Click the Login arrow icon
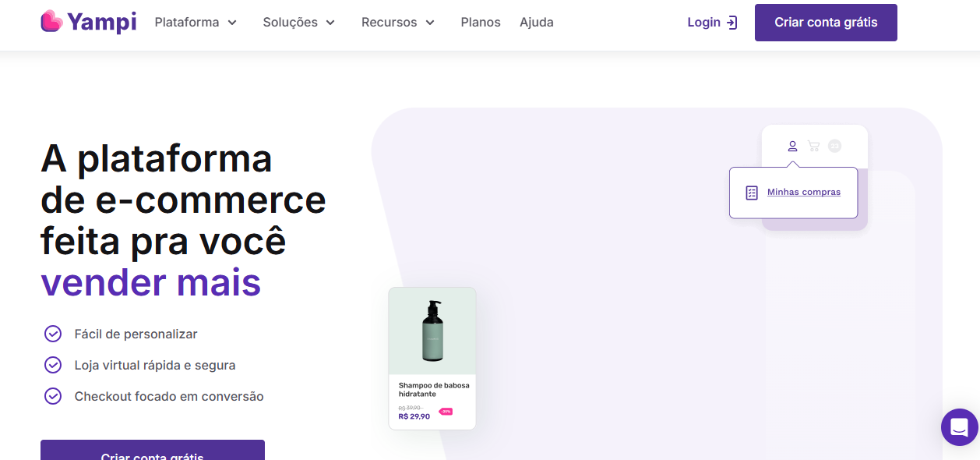Screen dimensions: 980x460 tap(731, 23)
